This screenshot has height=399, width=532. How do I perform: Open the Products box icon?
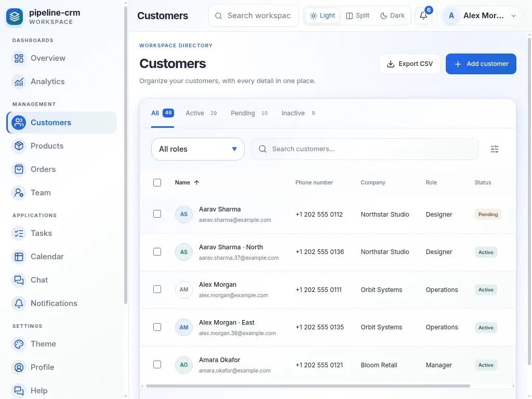(x=19, y=146)
